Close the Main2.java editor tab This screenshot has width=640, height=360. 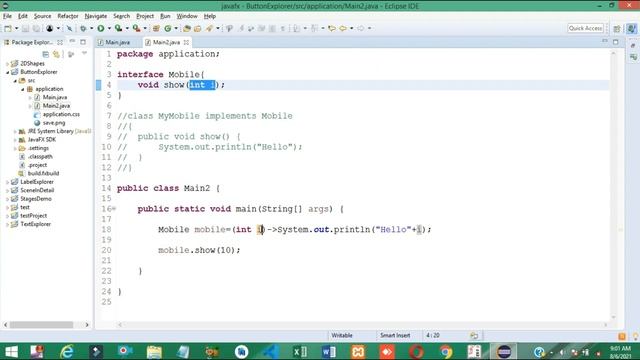pos(186,42)
